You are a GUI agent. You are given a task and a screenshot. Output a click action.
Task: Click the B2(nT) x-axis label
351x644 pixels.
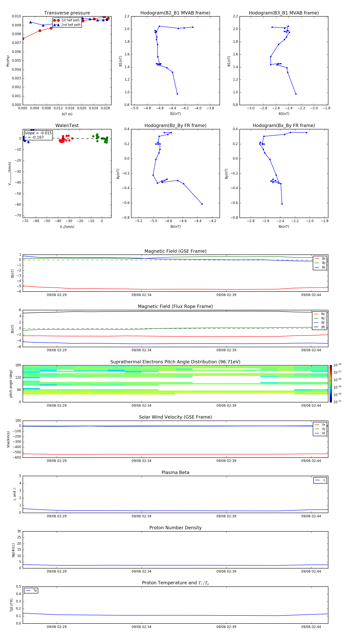175,114
